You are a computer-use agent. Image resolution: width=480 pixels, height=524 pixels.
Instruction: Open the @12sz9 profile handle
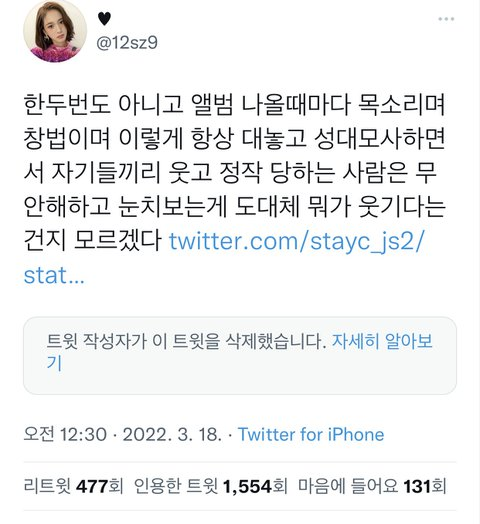(127, 43)
